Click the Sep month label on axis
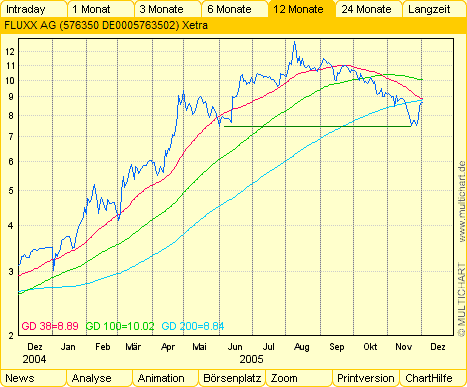Screen dimensions: 467x387 coord(337,347)
